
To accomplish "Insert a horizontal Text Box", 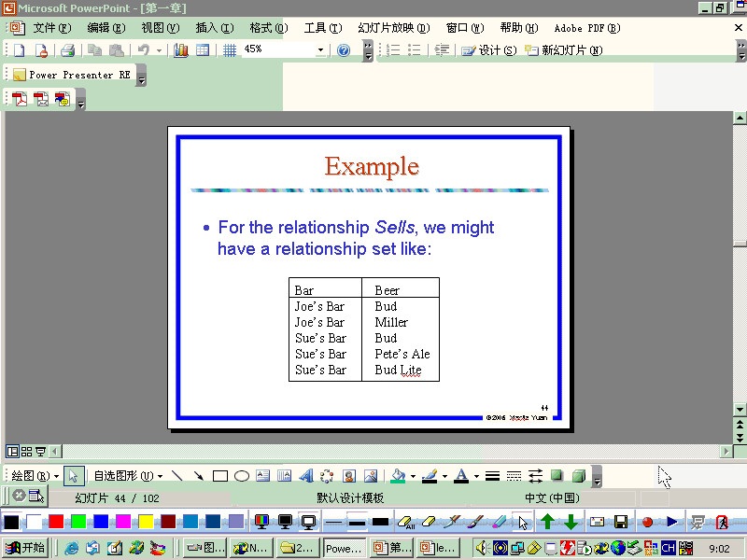I will (x=263, y=475).
